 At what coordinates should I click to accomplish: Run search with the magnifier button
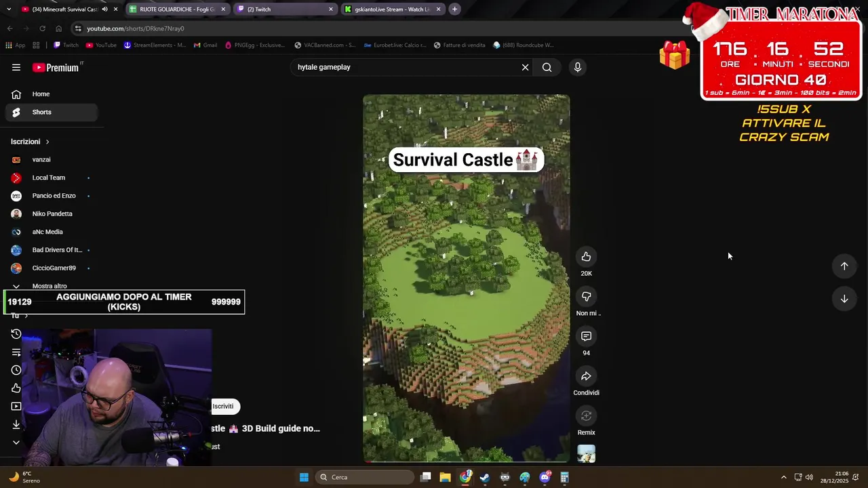click(x=547, y=67)
